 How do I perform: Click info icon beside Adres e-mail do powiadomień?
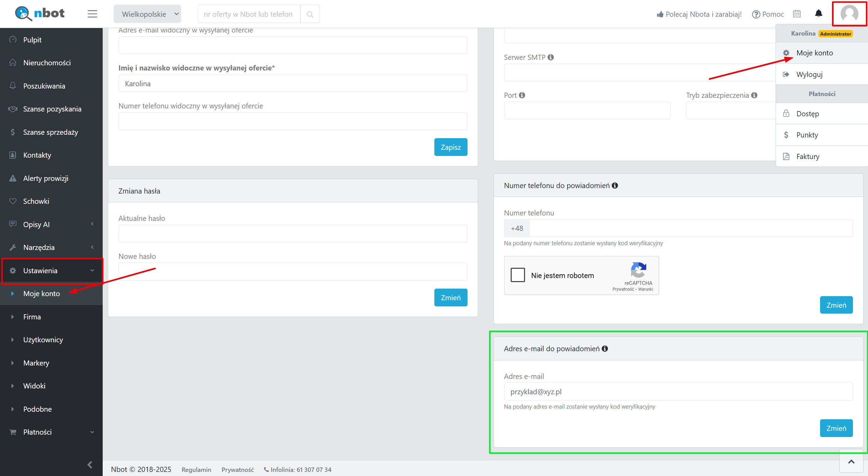[605, 348]
